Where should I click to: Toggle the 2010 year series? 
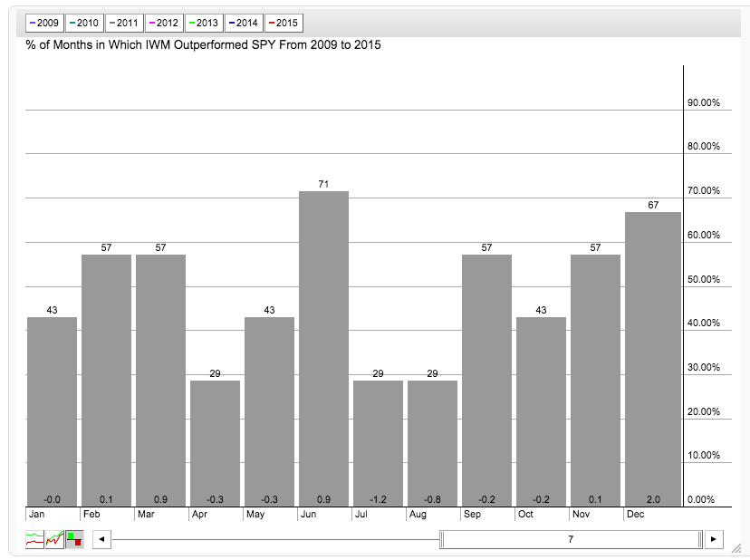[84, 23]
